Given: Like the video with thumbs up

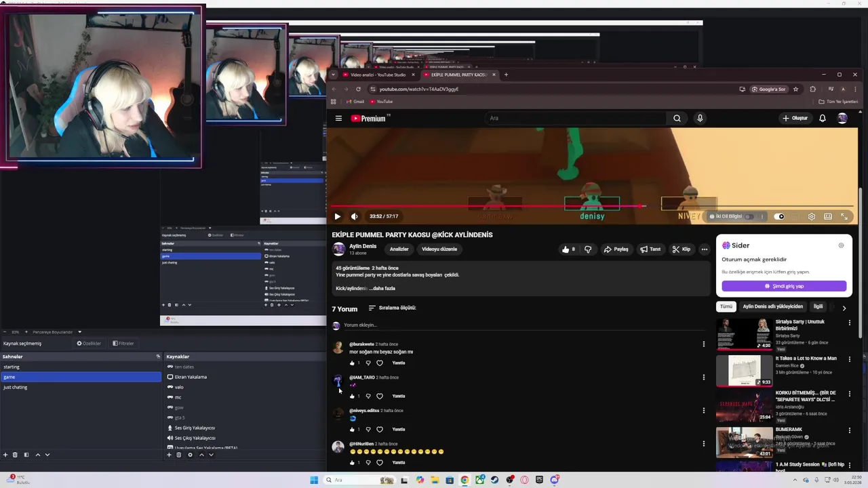Looking at the screenshot, I should pyautogui.click(x=568, y=249).
